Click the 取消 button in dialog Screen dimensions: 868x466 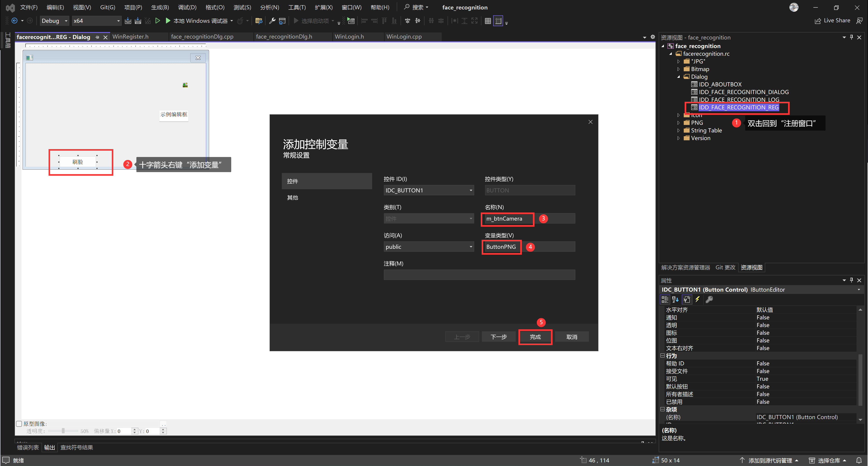[572, 337]
